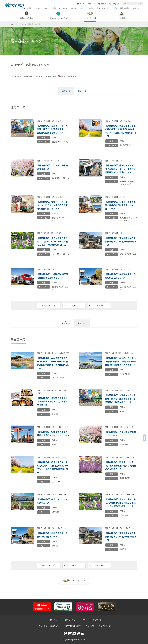Open 【通常開催❷】春風に舞う桜と菜の花 course title
Viewport: 148px width, 644px height.
[x=120, y=131]
